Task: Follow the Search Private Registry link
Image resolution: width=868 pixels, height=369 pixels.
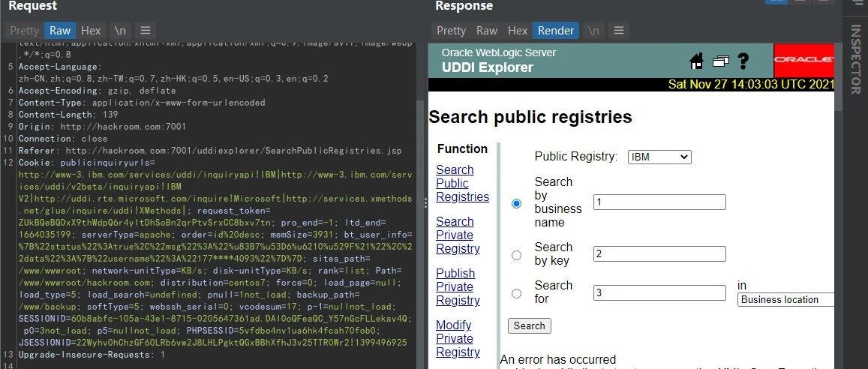Action: tap(458, 235)
